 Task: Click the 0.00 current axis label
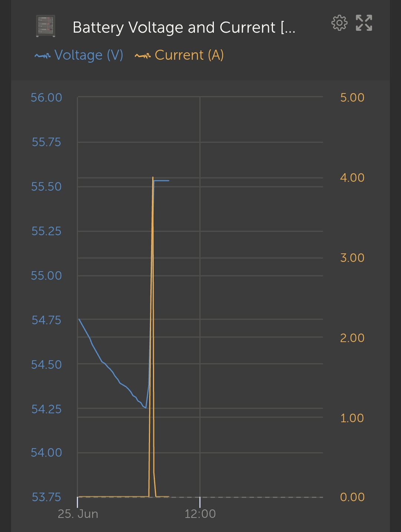352,497
